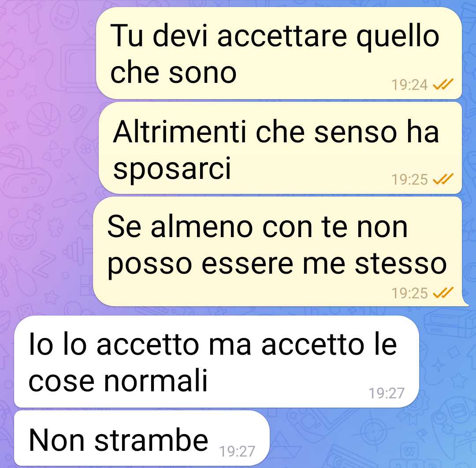Click the 19:24 timestamp on first message
476x468 pixels.
(409, 85)
